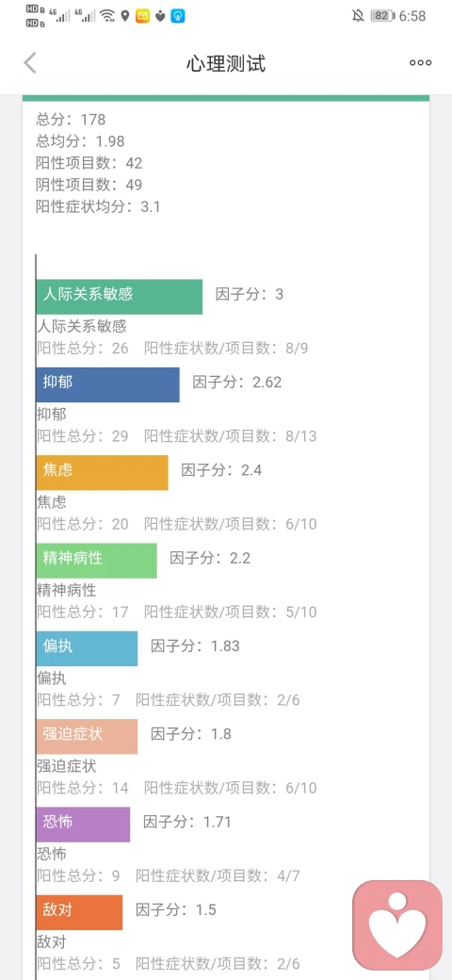This screenshot has height=980, width=452.
Task: Select the orange 焦虑 bar
Action: pyautogui.click(x=102, y=472)
